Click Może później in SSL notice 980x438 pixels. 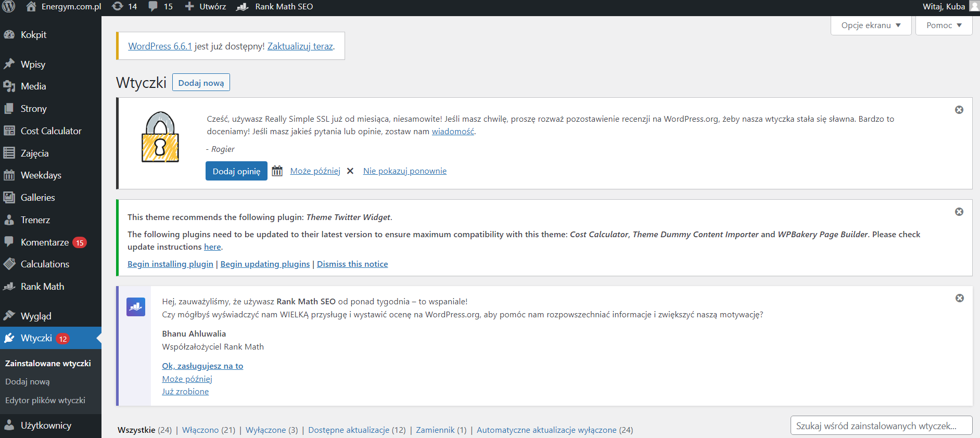click(315, 171)
